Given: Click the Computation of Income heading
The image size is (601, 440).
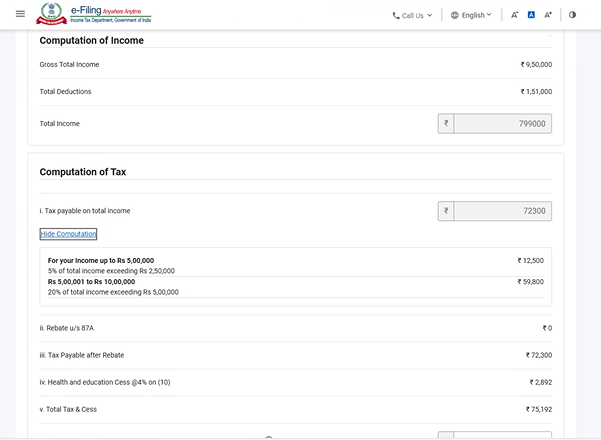Looking at the screenshot, I should coord(91,41).
